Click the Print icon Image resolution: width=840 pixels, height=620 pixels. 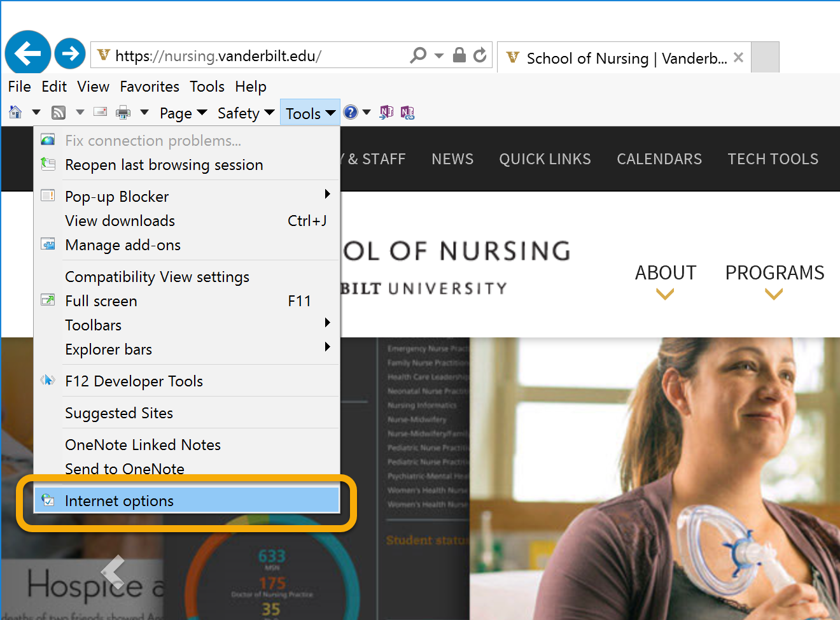(x=123, y=113)
